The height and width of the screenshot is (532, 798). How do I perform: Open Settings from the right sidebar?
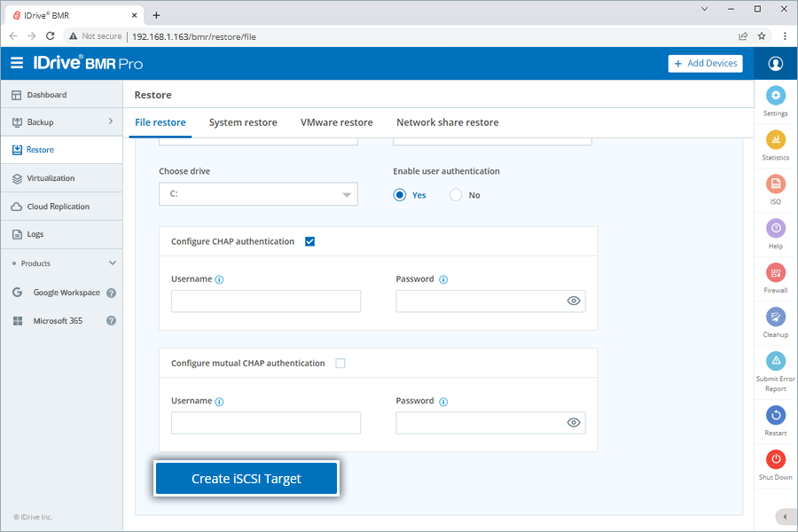[776, 96]
